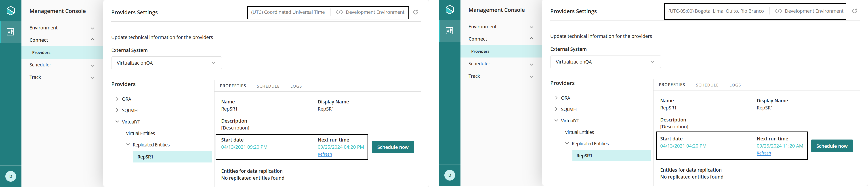Switch to LOGS tab in right console
This screenshot has width=868, height=187.
pos(735,85)
